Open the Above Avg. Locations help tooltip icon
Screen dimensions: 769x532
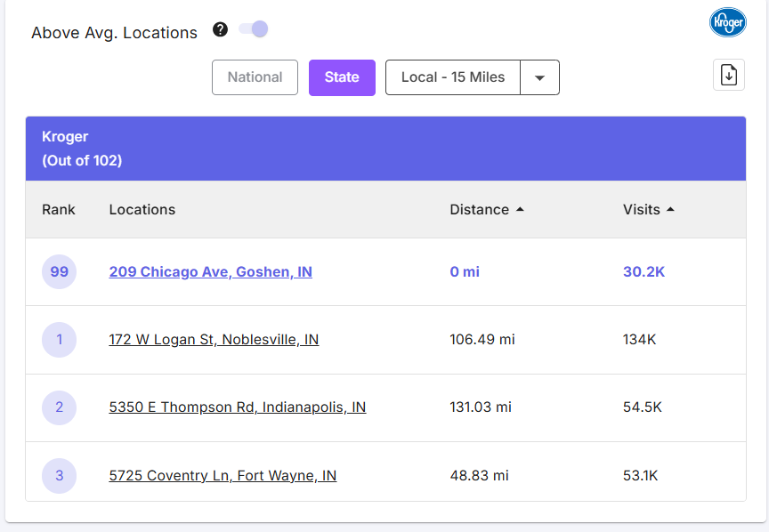(220, 29)
